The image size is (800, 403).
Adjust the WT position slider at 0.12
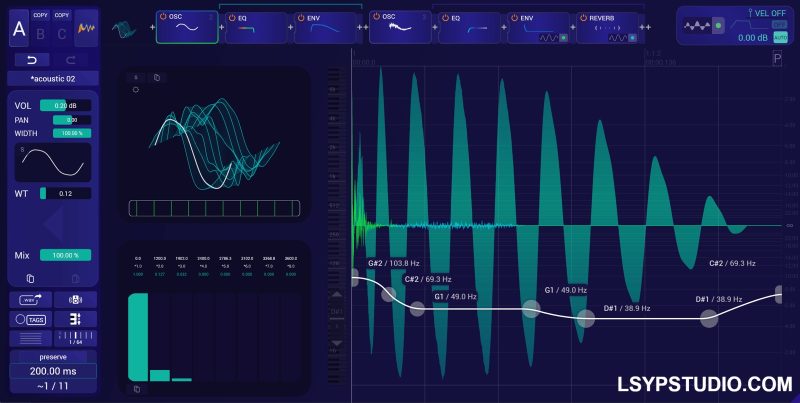pos(65,193)
